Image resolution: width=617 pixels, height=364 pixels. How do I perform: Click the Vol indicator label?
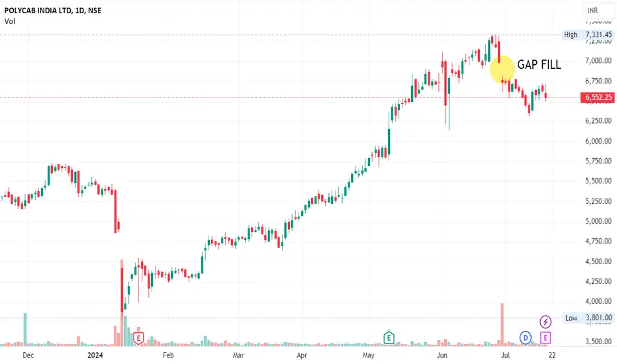pyautogui.click(x=10, y=21)
